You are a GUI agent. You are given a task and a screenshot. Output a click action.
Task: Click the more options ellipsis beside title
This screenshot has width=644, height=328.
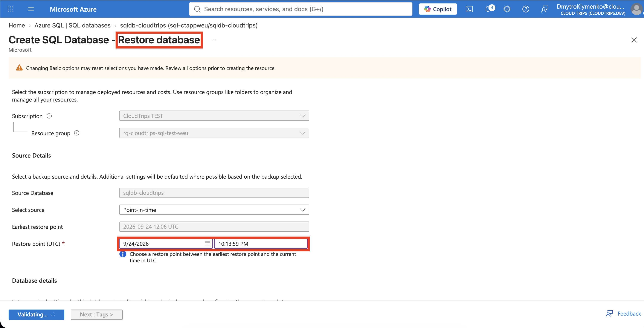[214, 40]
